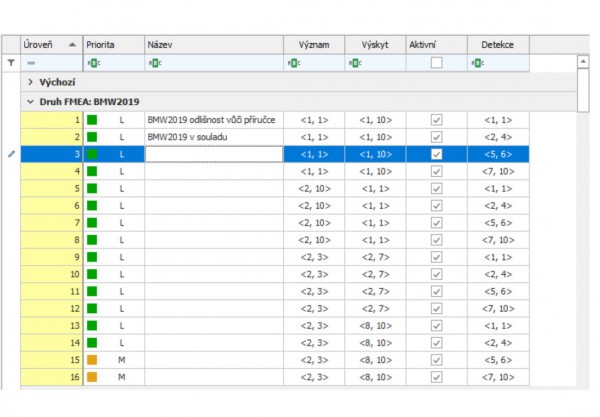This screenshot has width=600, height=417.
Task: Collapse the Druh FMEA: BMW2019 group
Action: (30, 102)
